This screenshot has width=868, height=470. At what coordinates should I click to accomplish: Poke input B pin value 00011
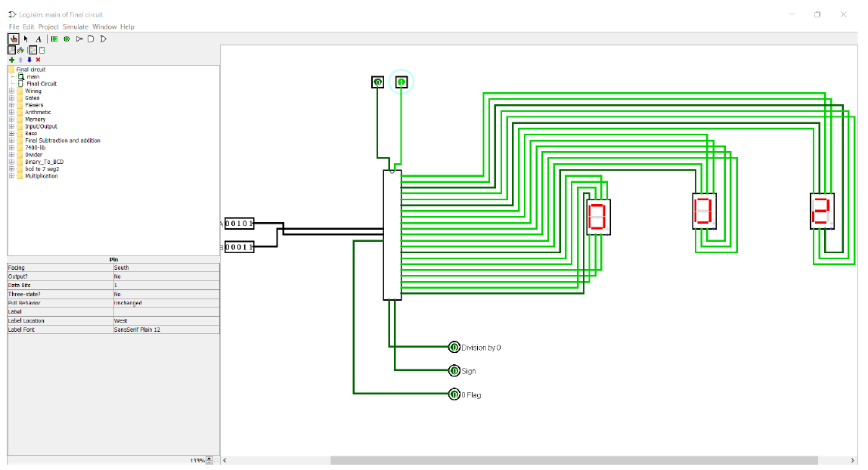tap(239, 247)
